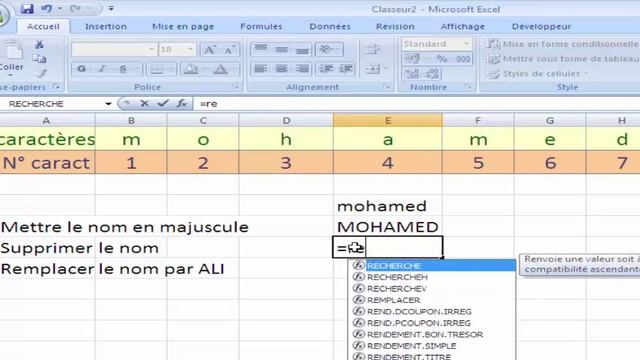Viewport: 640px width, 360px height.
Task: Click the increase font size icon
Action: pyautogui.click(x=209, y=50)
